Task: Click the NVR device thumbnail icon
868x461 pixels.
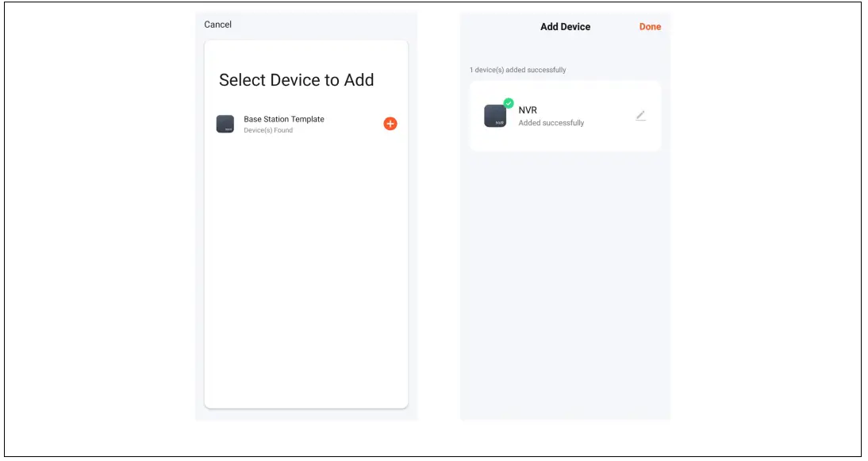Action: 495,116
